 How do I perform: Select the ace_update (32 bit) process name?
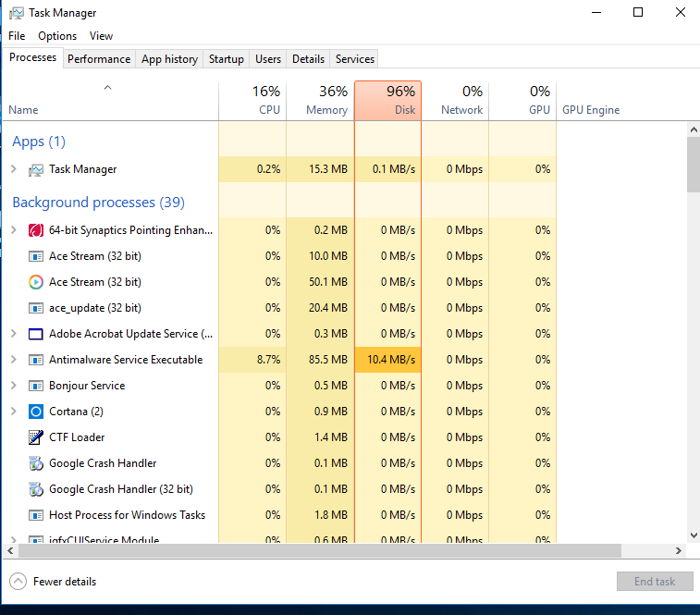tap(95, 308)
